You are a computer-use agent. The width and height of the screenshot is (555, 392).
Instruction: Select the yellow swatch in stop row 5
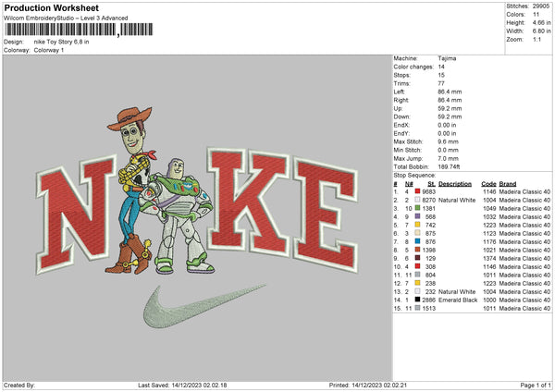pos(418,225)
